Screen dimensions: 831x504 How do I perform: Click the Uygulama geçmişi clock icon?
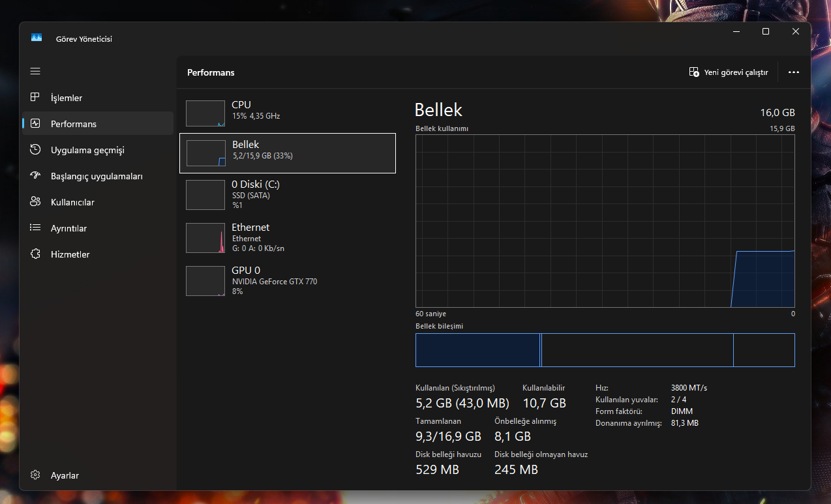click(x=35, y=149)
